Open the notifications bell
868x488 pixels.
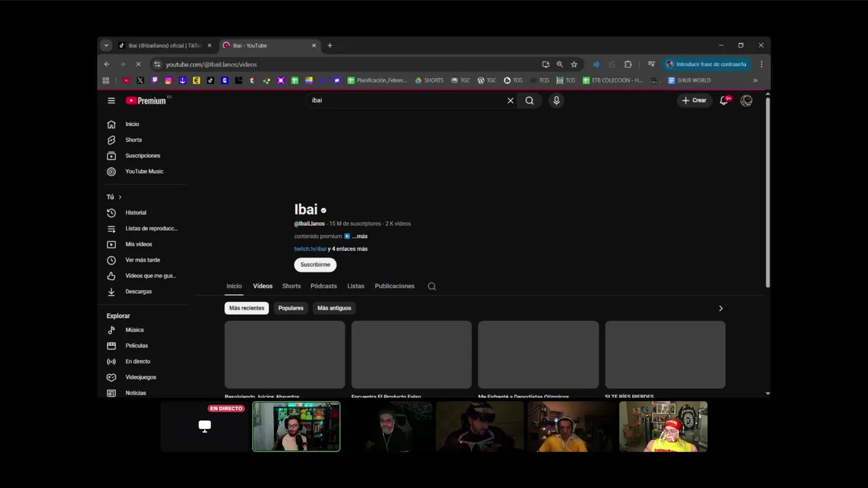point(724,100)
